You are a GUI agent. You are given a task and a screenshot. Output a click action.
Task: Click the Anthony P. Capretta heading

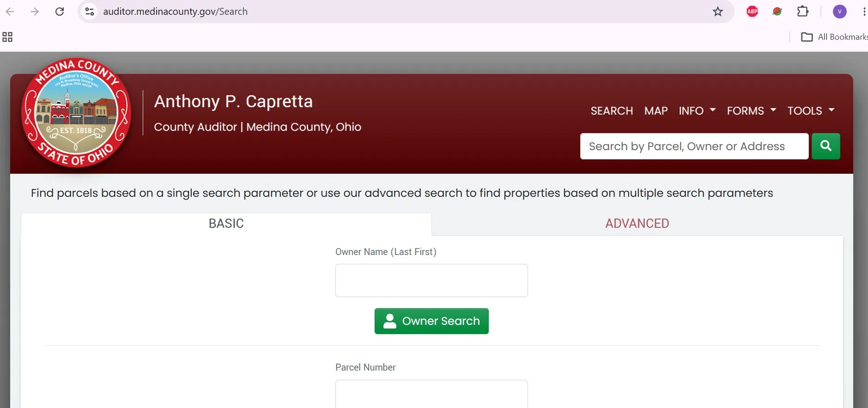[233, 101]
